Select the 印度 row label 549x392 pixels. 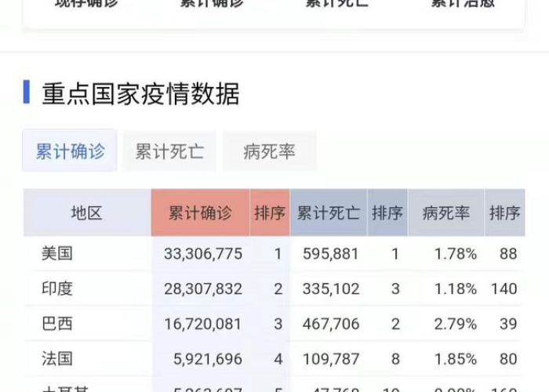(x=57, y=289)
